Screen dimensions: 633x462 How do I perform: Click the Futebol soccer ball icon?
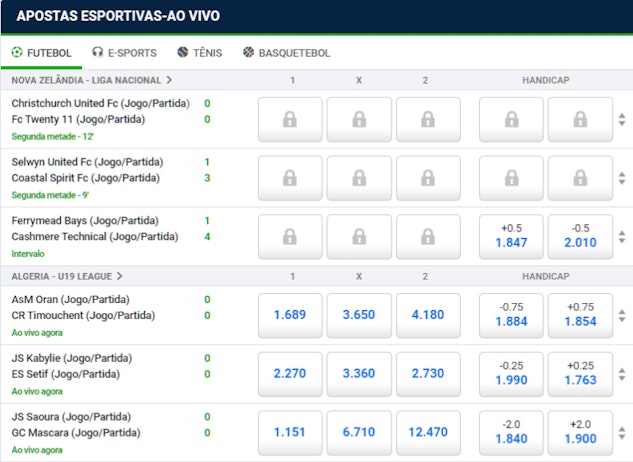17,52
